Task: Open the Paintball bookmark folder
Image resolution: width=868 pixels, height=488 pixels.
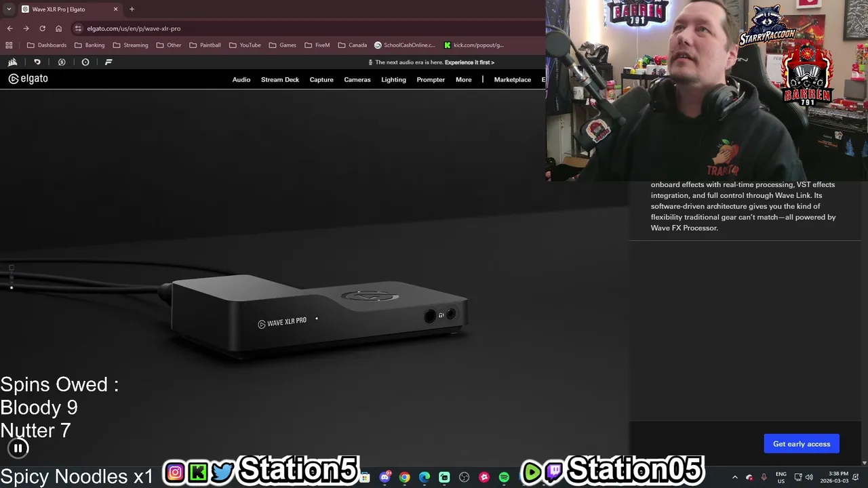Action: coord(205,45)
